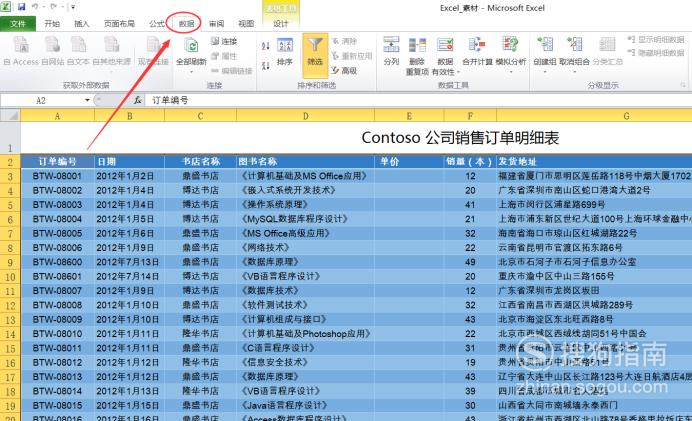Click the 属性 properties button

224,56
